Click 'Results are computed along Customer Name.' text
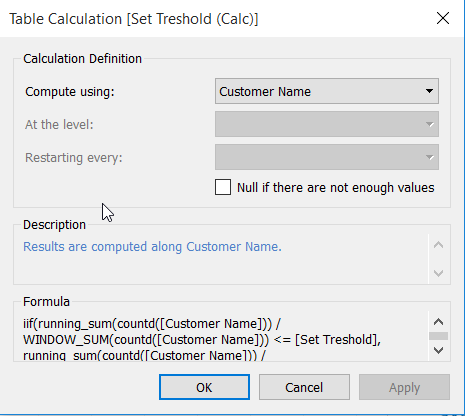465x416 pixels. 152,247
